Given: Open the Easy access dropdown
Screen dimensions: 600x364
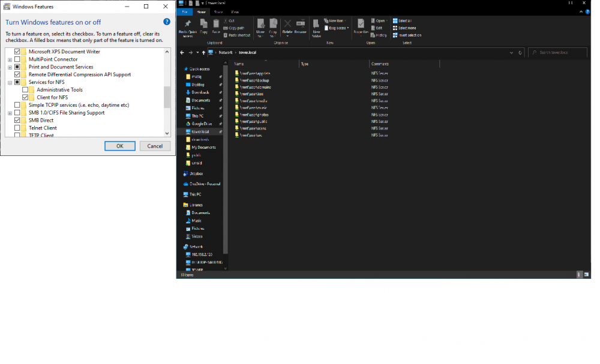Looking at the screenshot, I should pos(337,28).
